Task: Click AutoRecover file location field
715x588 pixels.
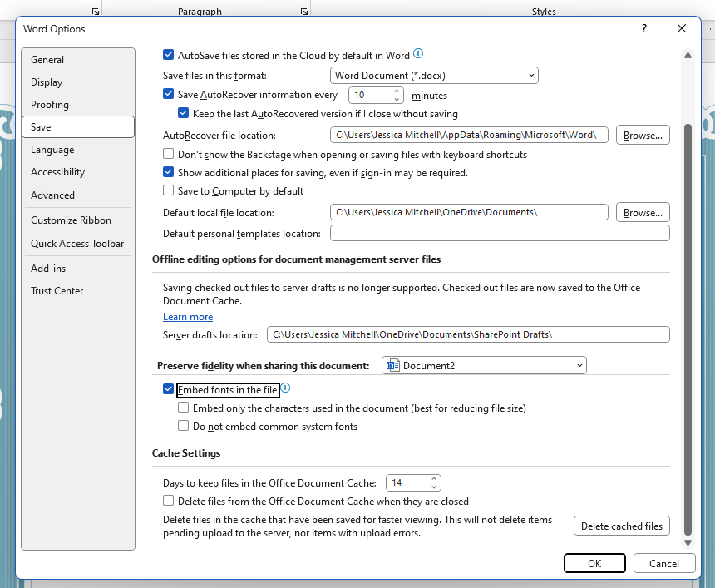Action: pos(469,135)
